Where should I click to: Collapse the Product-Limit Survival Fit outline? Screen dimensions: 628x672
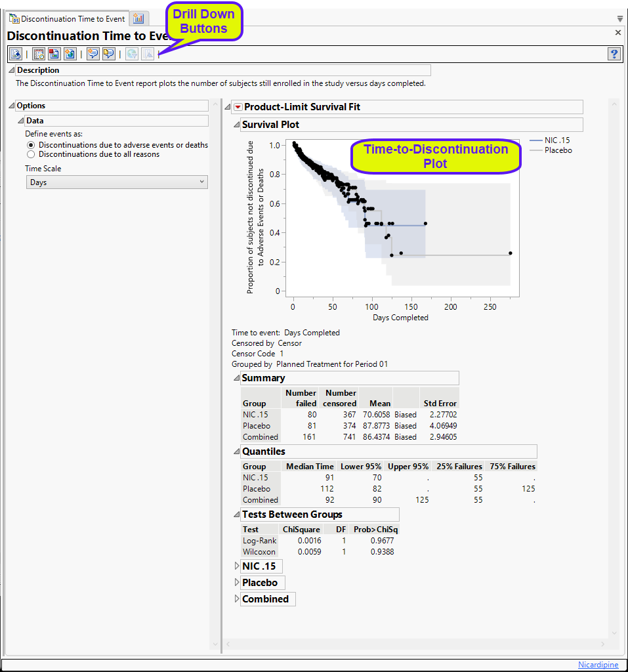coord(228,107)
